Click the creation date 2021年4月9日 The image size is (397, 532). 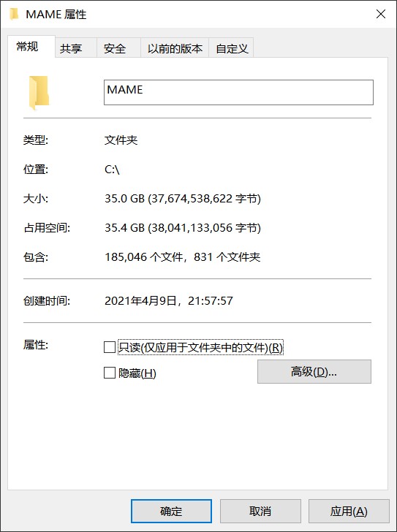(169, 300)
